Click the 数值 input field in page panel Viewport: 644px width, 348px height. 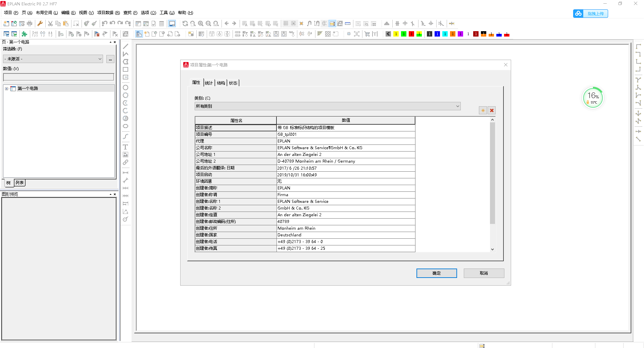pyautogui.click(x=58, y=77)
